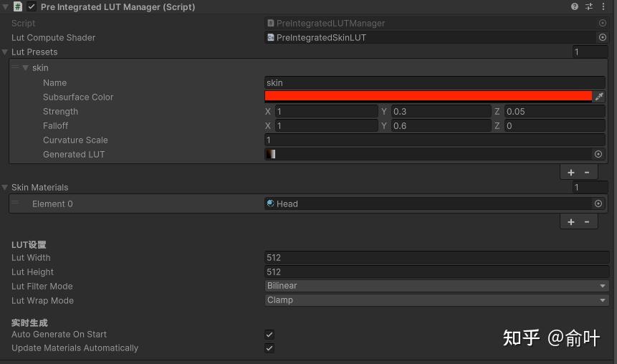Open component three-dot context menu
The height and width of the screenshot is (364, 617).
click(603, 6)
